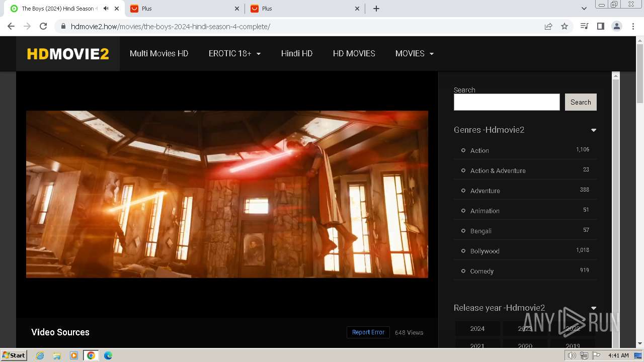Open the media player taskbar icon
Viewport: 644px width, 362px height.
tap(74, 355)
